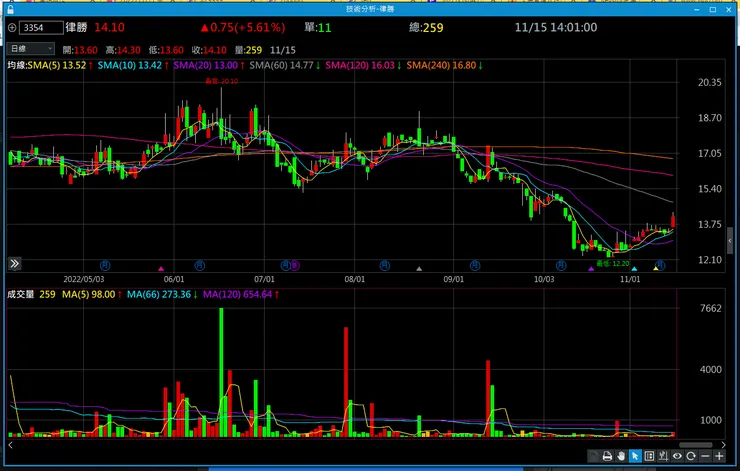The width and height of the screenshot is (740, 471).
Task: Select the arrow pointer tool
Action: (x=635, y=456)
